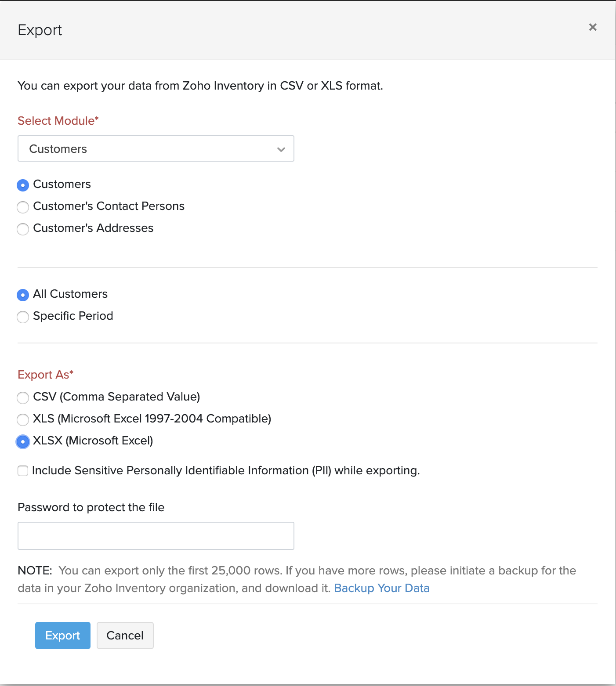
Task: Cancel the export operation
Action: click(125, 635)
